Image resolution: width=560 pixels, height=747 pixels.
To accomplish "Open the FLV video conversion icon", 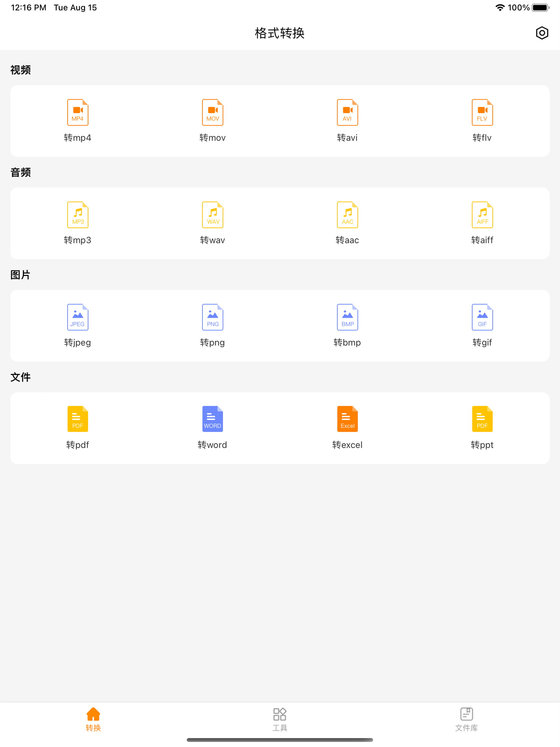I will point(482,112).
